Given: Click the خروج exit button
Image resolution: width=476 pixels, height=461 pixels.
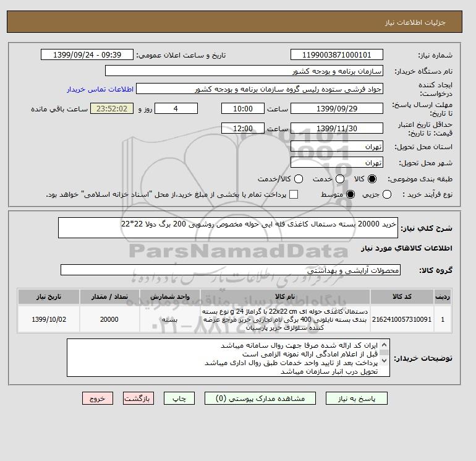Looking at the screenshot, I should (98, 399).
